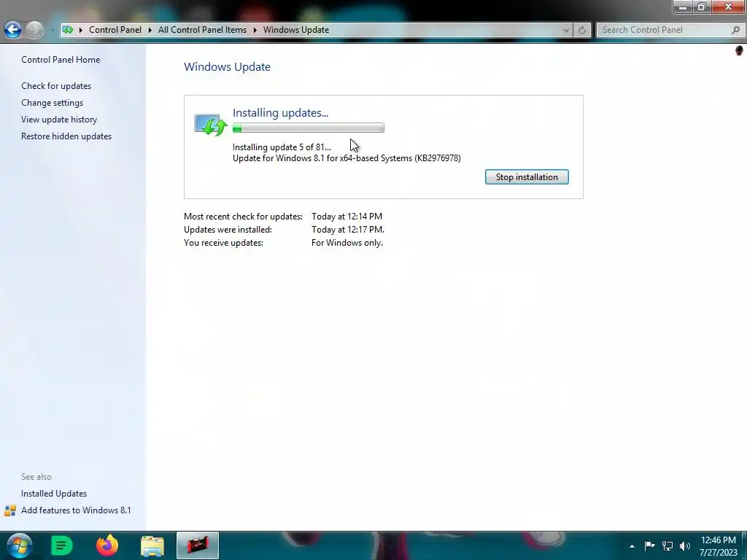Open Restore hidden updates
The height and width of the screenshot is (560, 747).
[x=66, y=136]
